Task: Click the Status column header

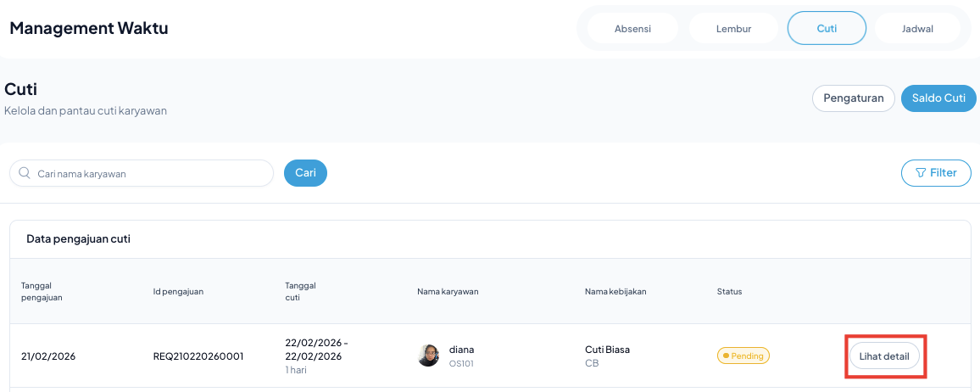Action: coord(729,292)
